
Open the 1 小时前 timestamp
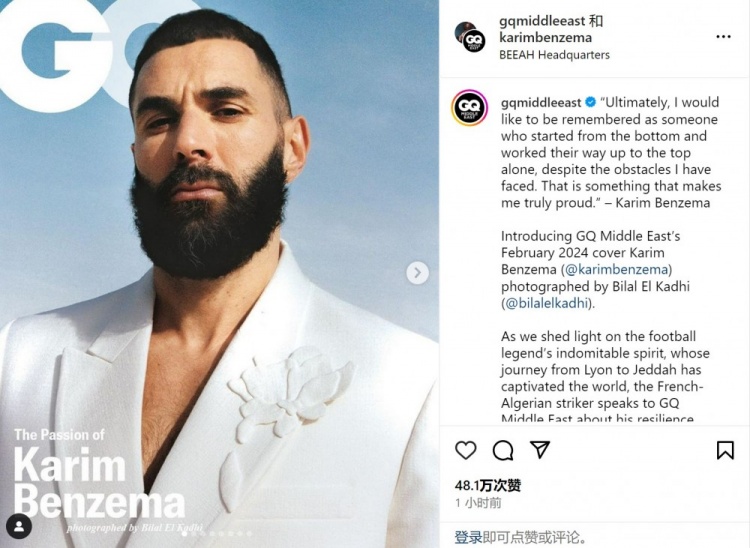pos(478,503)
